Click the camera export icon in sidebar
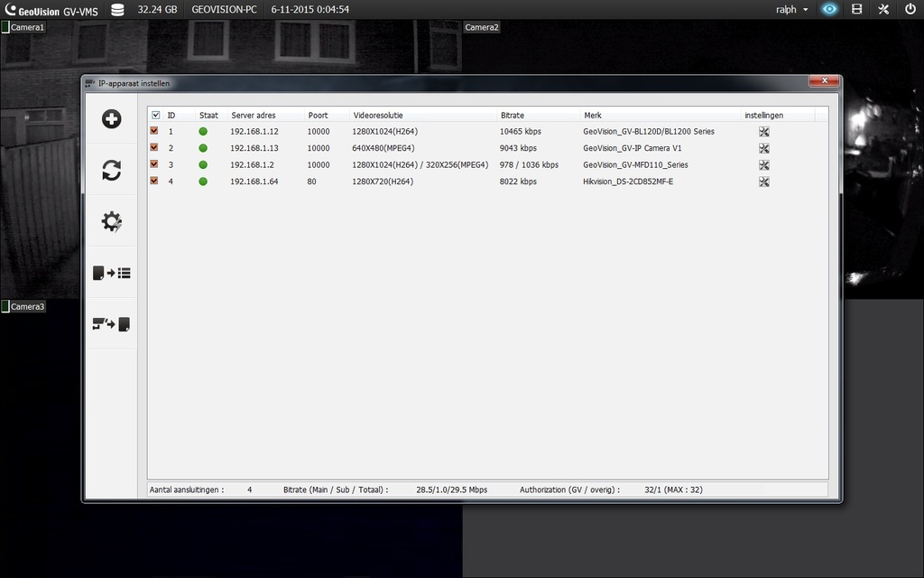 click(x=111, y=324)
